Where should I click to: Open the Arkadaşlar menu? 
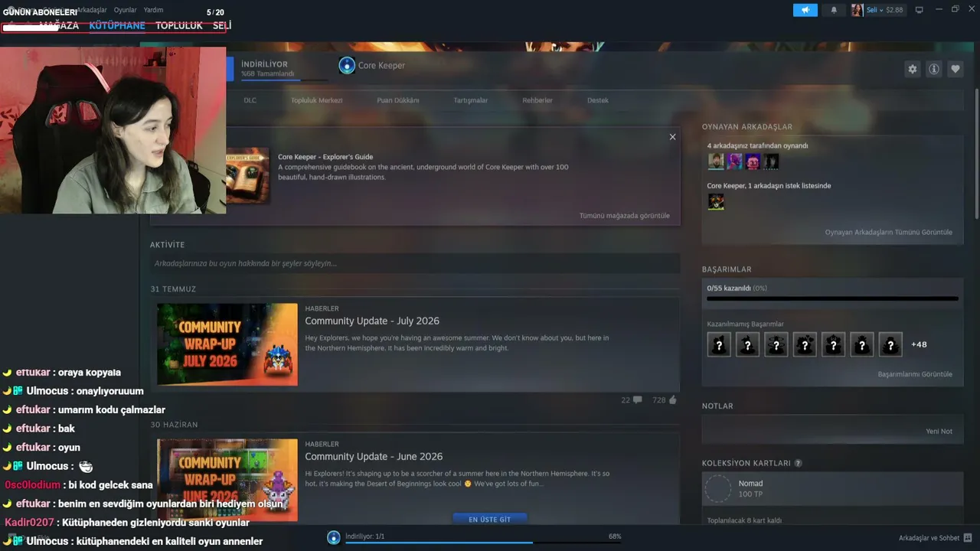click(x=92, y=10)
